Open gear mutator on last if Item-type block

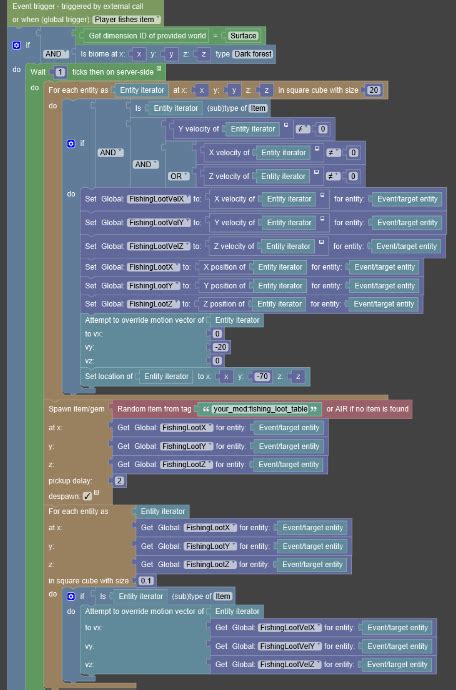click(71, 596)
